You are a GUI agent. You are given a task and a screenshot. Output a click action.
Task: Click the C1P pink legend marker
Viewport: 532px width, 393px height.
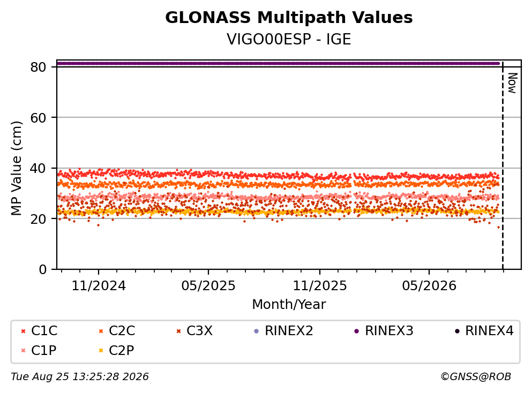(x=23, y=351)
